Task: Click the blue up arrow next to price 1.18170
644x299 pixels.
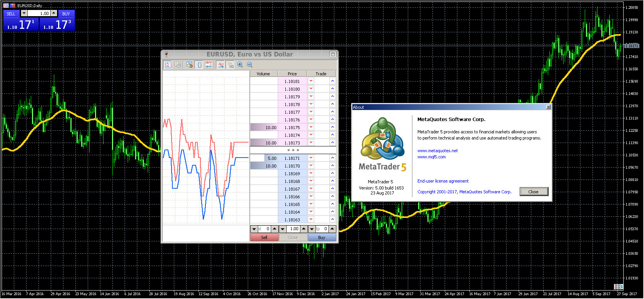Action: click(x=332, y=166)
